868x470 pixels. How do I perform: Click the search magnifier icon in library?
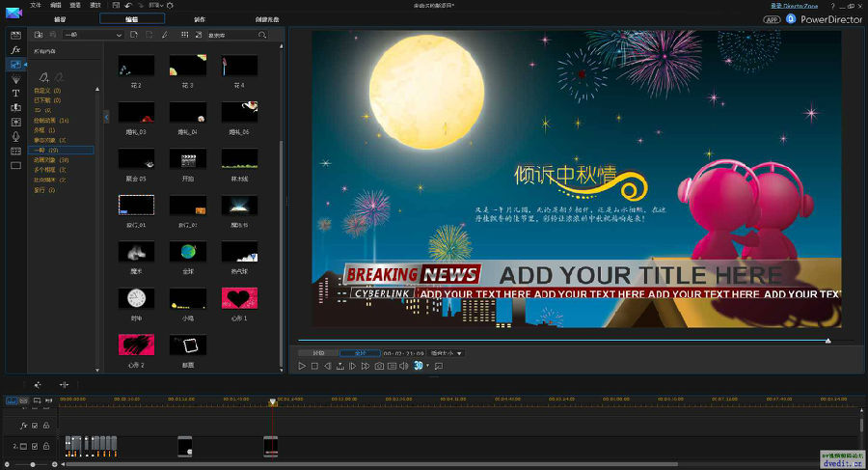click(x=261, y=35)
